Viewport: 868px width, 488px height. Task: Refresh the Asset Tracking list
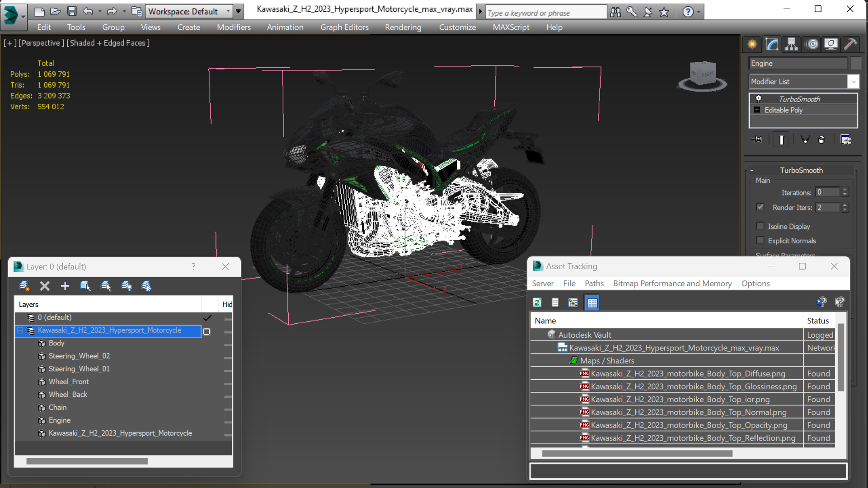point(537,302)
